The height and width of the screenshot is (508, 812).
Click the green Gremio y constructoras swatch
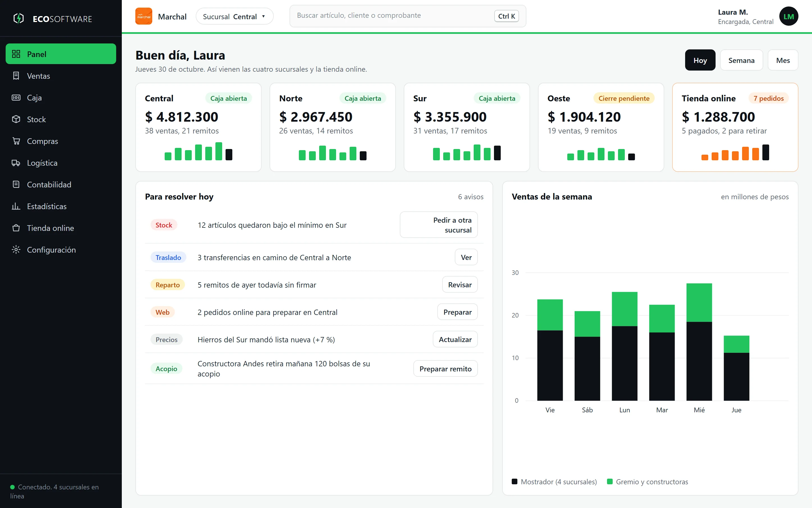610,481
